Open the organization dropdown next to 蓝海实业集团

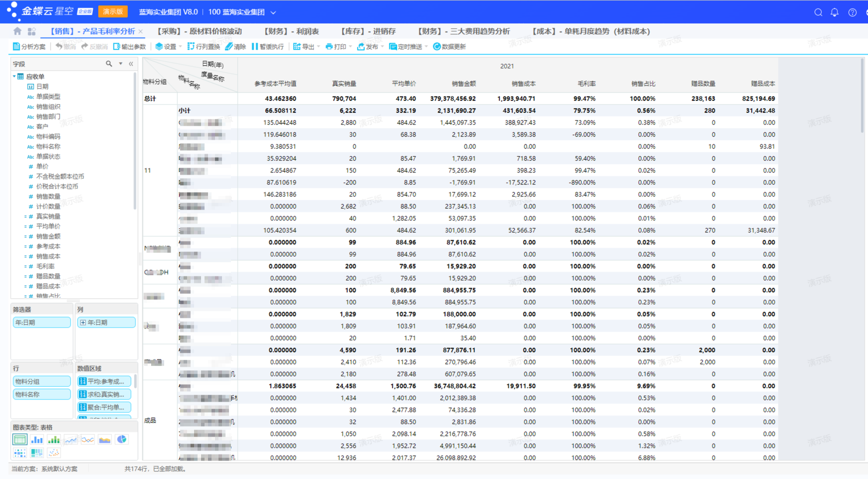coord(273,12)
